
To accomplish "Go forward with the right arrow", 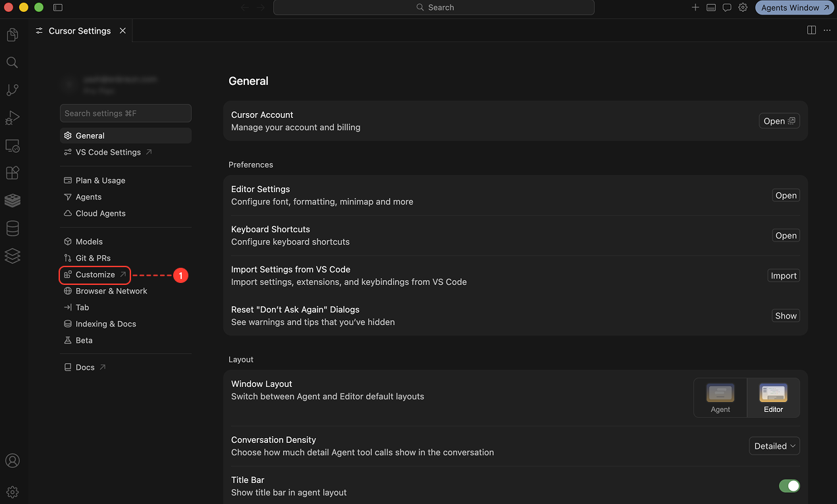I will [x=261, y=7].
